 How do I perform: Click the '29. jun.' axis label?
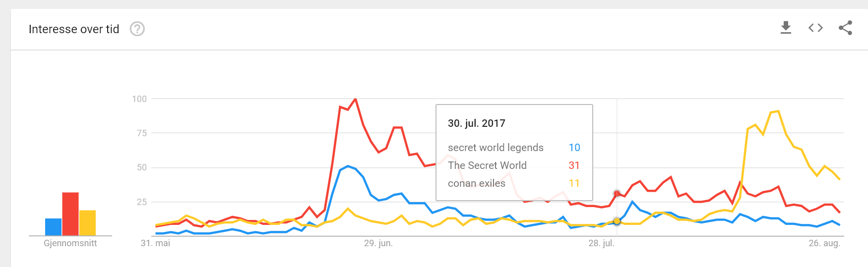[x=378, y=243]
